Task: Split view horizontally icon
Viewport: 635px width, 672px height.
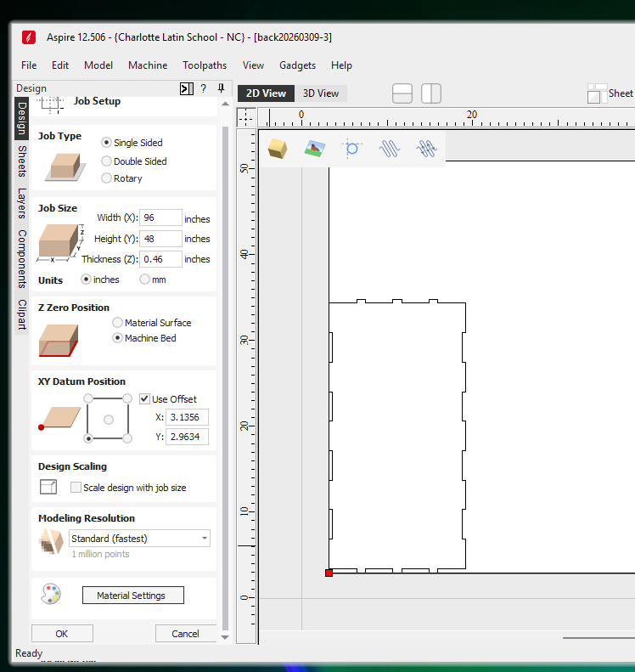Action: pyautogui.click(x=402, y=93)
